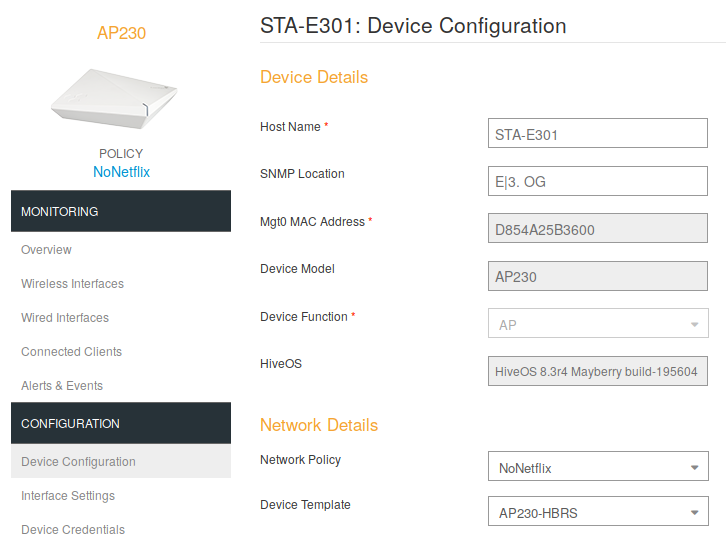Click the SNMP Location field
The height and width of the screenshot is (551, 726).
(x=597, y=181)
